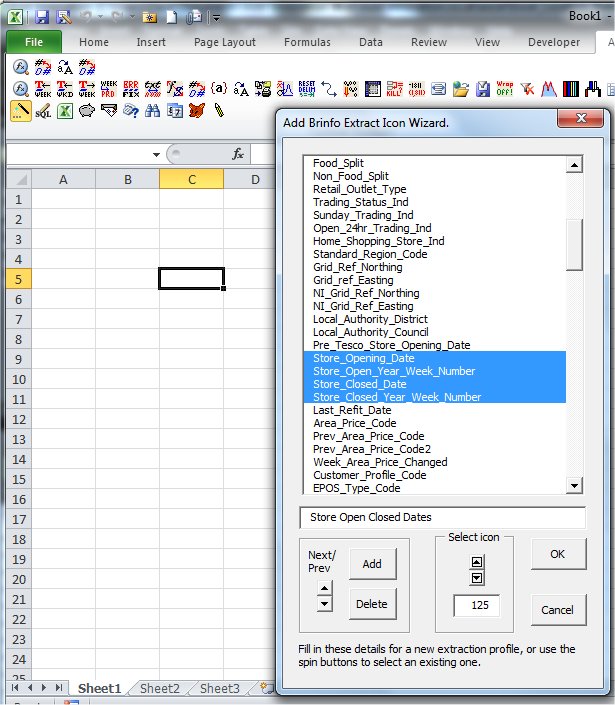Click the RESET DELIM toolbar icon
Viewport: 615px width, 705px height.
307,89
